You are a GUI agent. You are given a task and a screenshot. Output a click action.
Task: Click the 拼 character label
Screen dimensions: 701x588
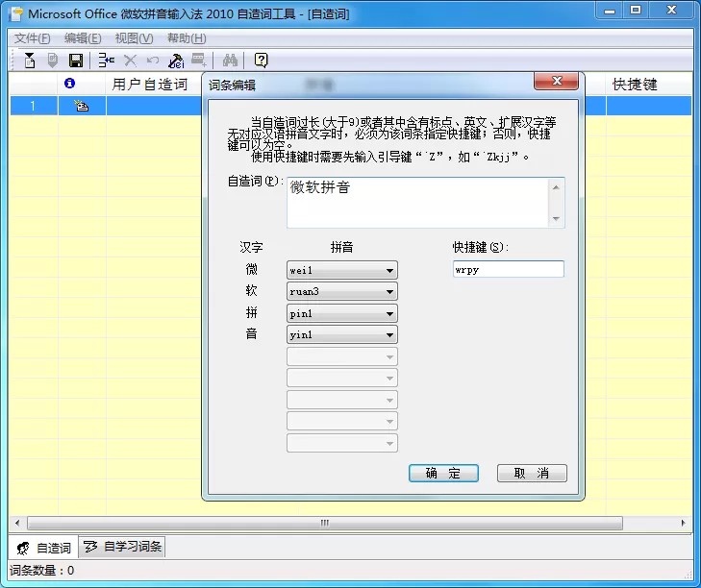pos(251,312)
